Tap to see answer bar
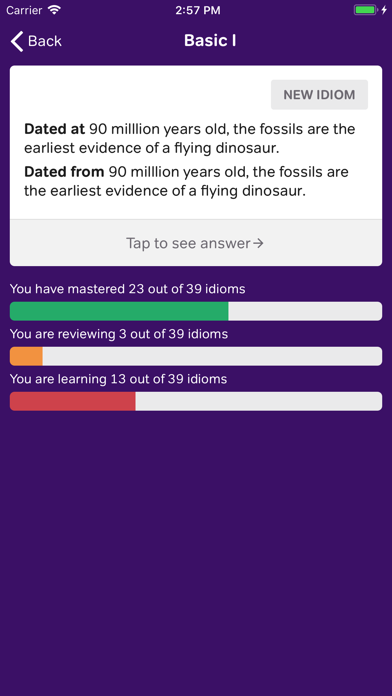 196,243
